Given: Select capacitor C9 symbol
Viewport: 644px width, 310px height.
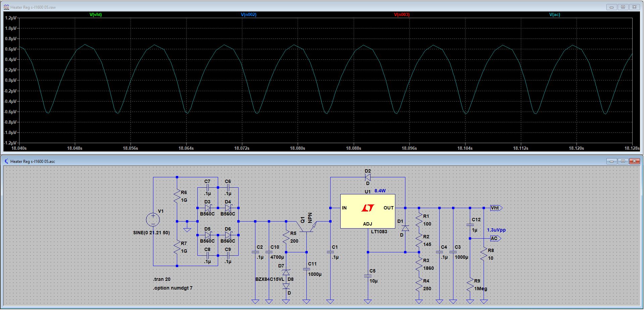Looking at the screenshot, I should (x=228, y=255).
